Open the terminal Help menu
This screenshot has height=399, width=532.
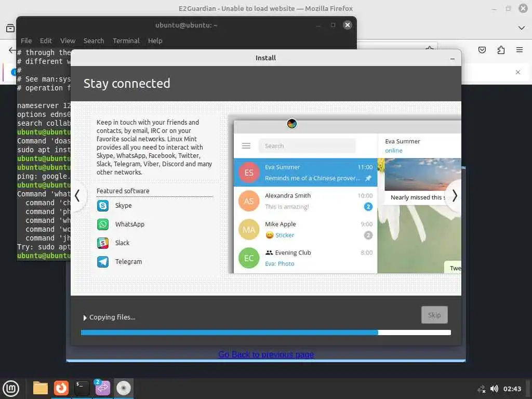(x=155, y=41)
